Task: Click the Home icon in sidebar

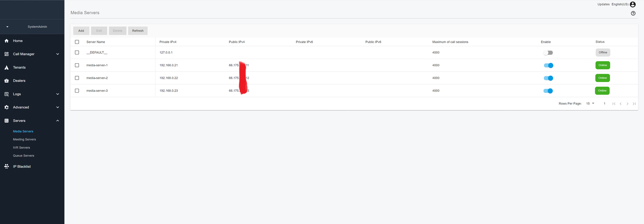Action: point(7,41)
